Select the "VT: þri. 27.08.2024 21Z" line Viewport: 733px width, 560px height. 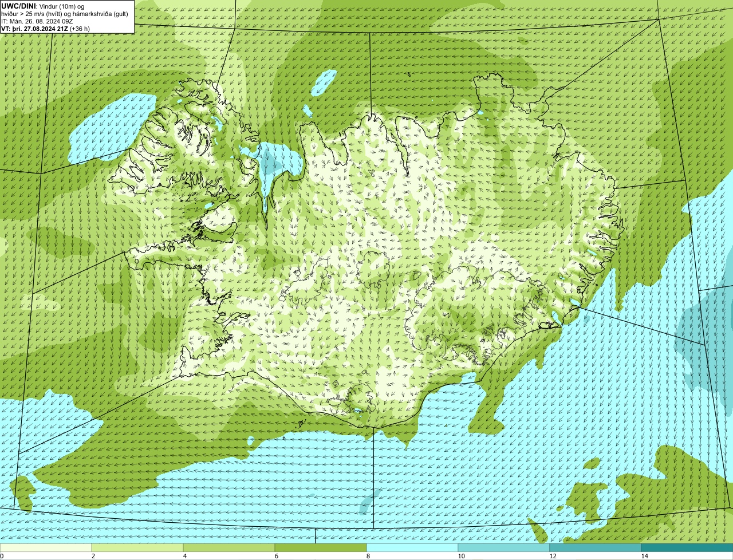tap(34, 28)
